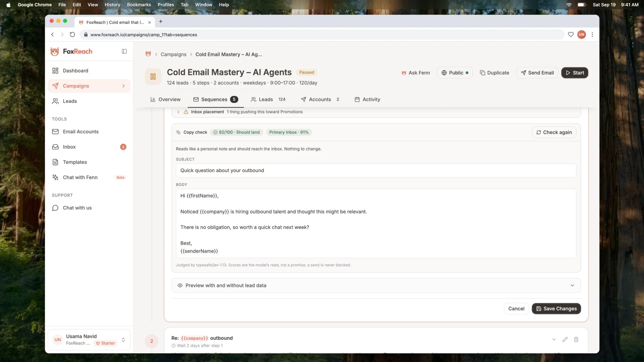Edit step 2 with the pencil icon
This screenshot has height=362, width=644.
point(565,339)
